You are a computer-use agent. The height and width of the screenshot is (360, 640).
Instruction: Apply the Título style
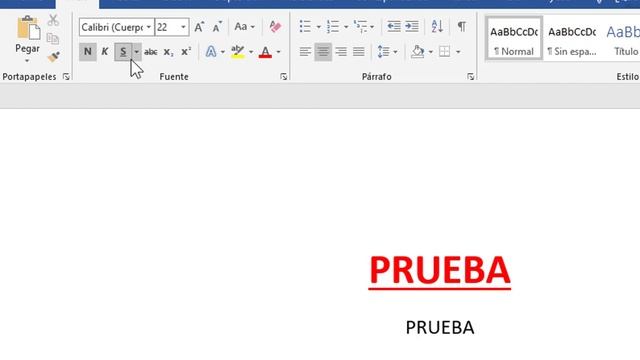click(623, 39)
